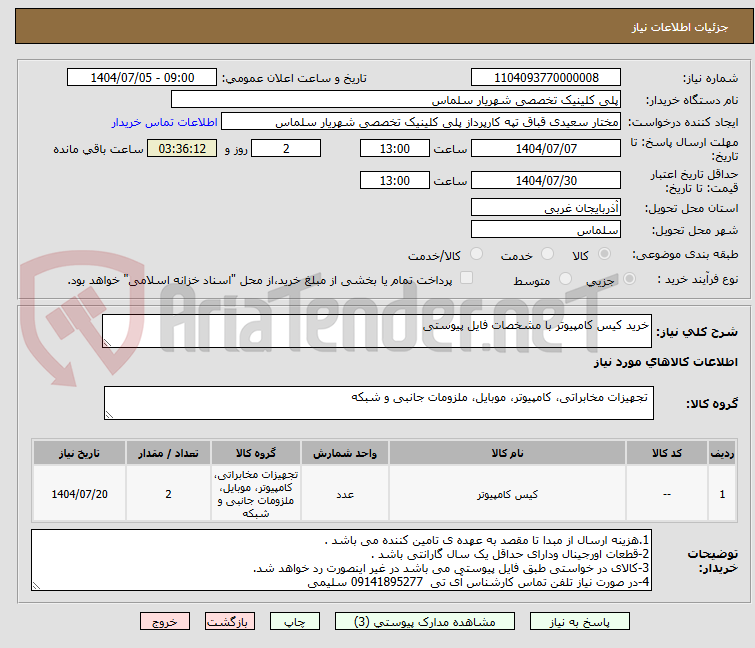Click the گروه کالا column header in table
The height and width of the screenshot is (648, 755).
tap(256, 453)
